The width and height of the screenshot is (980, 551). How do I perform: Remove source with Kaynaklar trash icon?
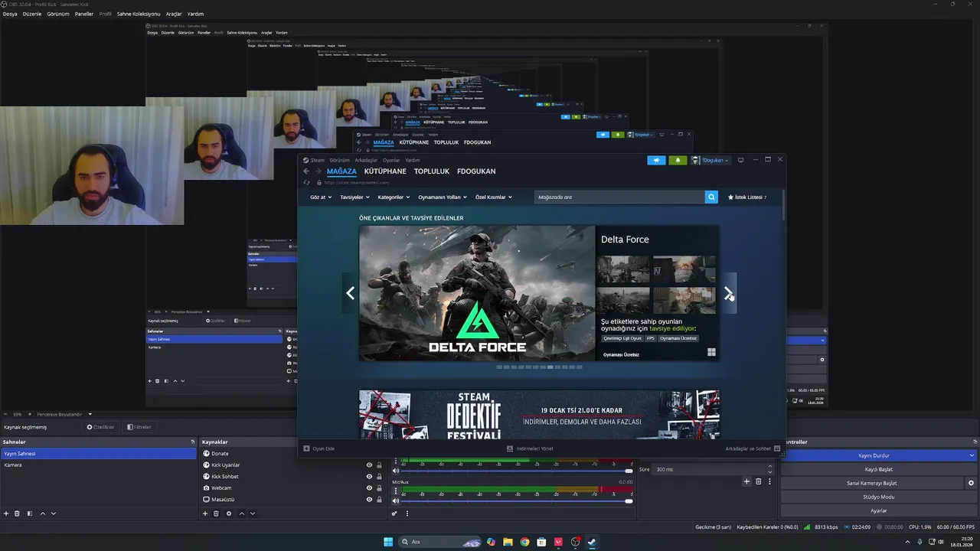(x=216, y=514)
